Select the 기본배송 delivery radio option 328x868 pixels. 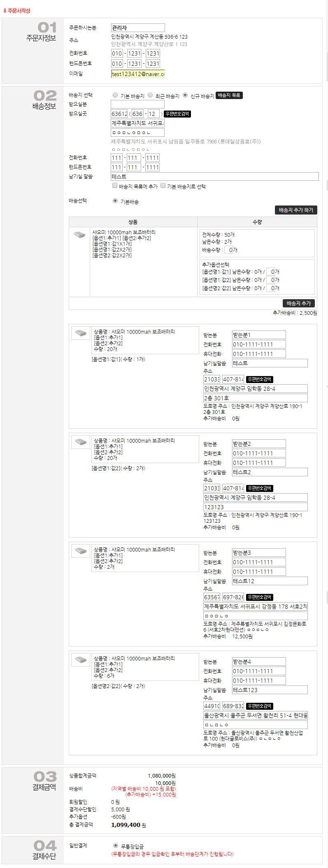115,201
